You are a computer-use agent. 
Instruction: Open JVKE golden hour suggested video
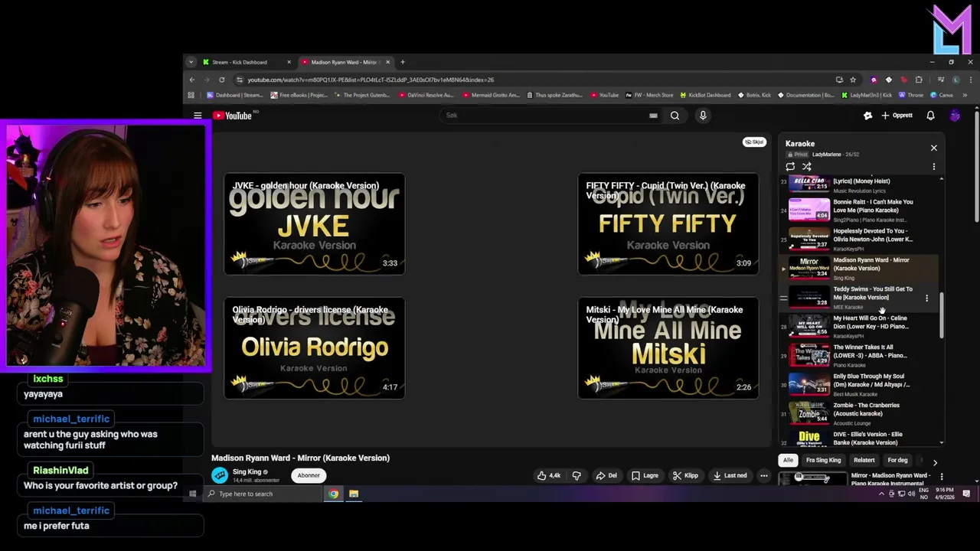click(x=315, y=223)
